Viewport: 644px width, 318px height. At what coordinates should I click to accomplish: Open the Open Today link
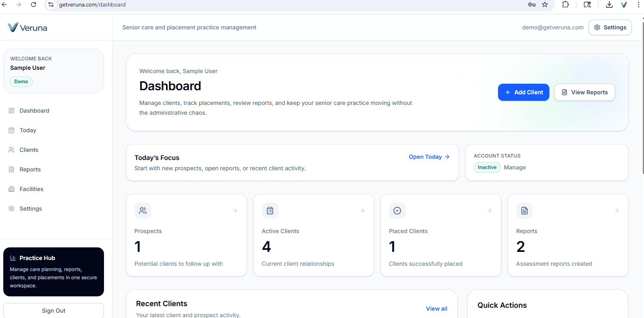click(429, 157)
